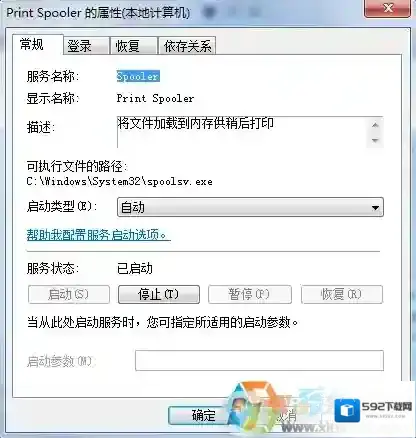Viewport: 416px width, 438px height.
Task: Click the disabled 启动(S) button
Action: [69, 294]
